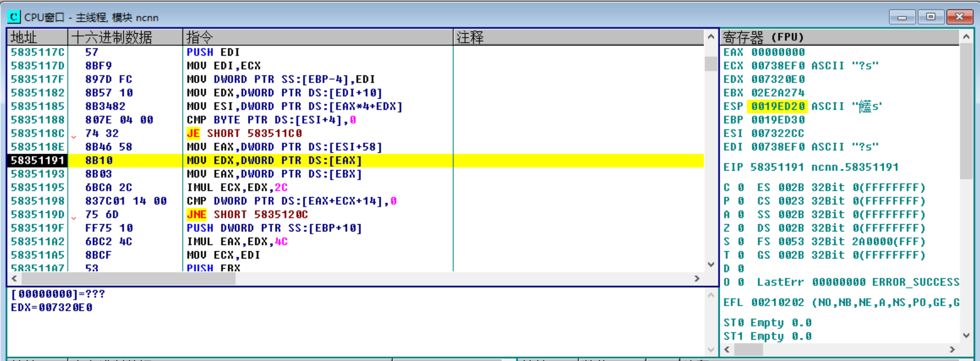The height and width of the screenshot is (361, 980).
Task: Toggle the Z flag bit
Action: pos(741,228)
